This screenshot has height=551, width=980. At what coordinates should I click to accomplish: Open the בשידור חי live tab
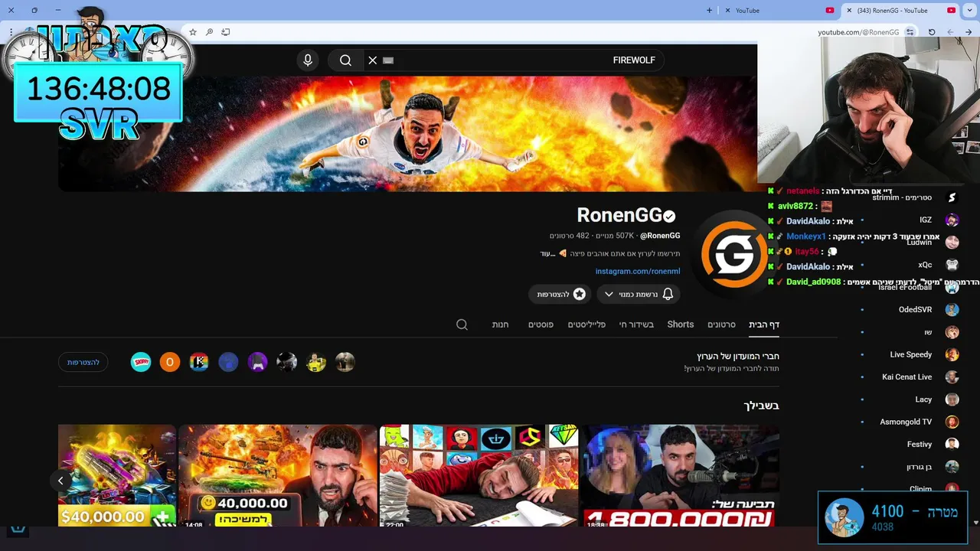click(636, 324)
